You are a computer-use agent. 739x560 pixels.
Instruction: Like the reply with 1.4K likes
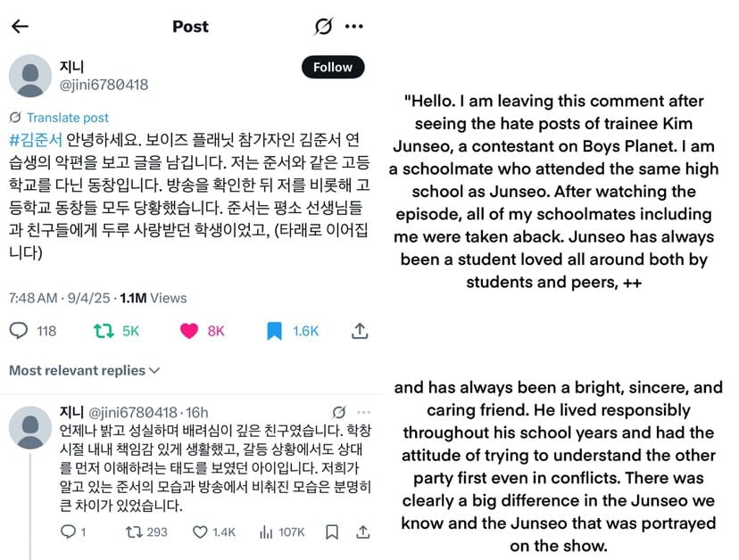pos(201,532)
